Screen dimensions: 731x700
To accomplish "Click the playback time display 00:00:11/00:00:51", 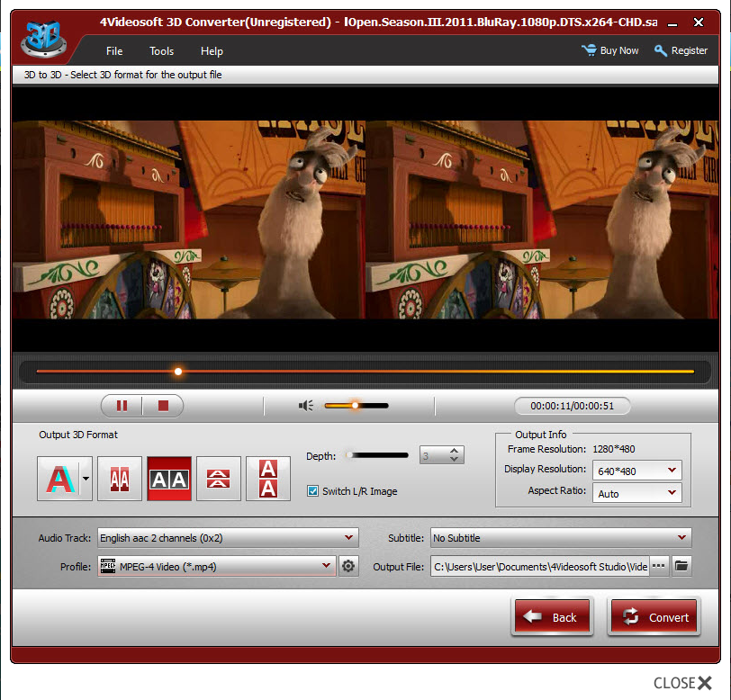I will (x=572, y=406).
